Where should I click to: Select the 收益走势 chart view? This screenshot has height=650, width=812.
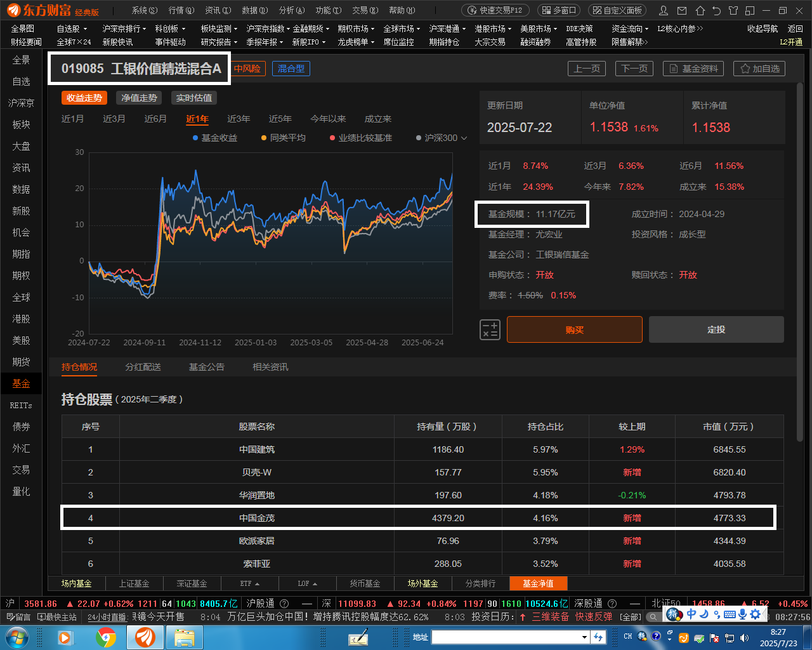tap(84, 98)
